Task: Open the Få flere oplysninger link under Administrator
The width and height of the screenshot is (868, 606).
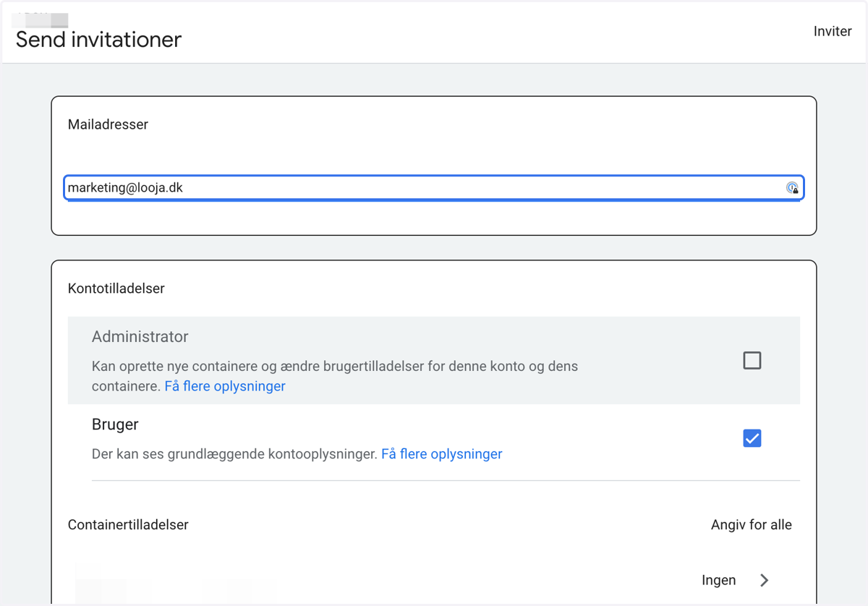Action: tap(225, 386)
